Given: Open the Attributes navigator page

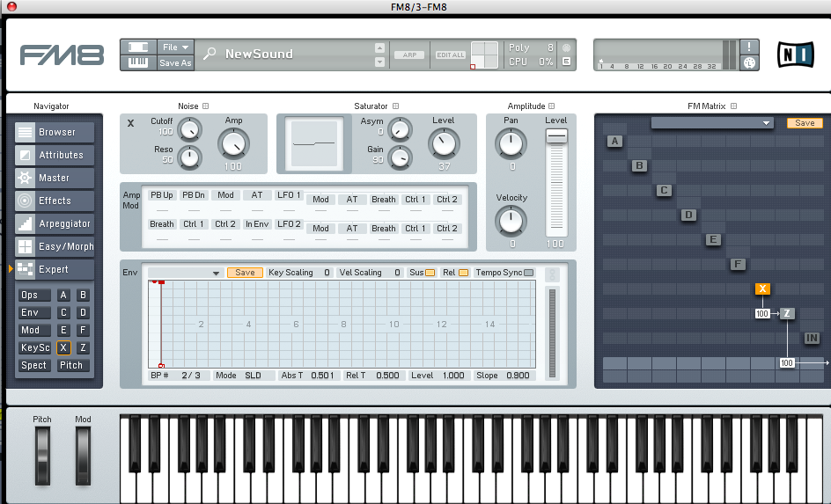Looking at the screenshot, I should 55,155.
